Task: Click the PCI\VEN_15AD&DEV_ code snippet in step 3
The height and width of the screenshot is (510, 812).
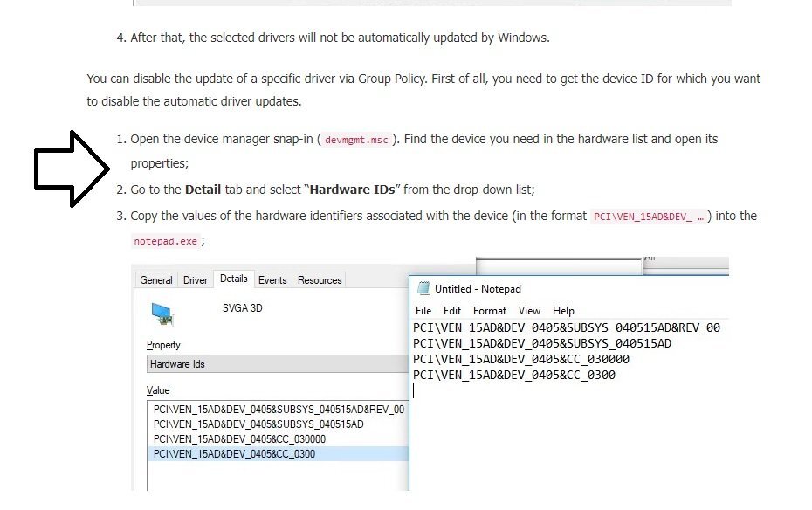Action: click(649, 217)
